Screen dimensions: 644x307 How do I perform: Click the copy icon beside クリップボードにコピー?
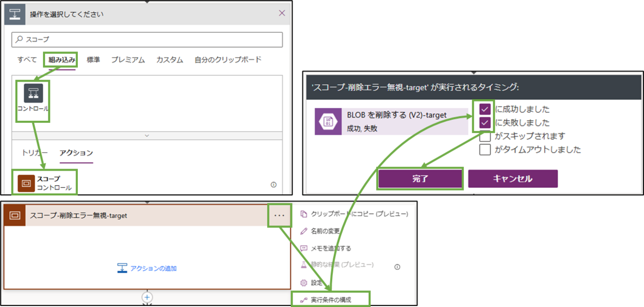[x=304, y=214]
